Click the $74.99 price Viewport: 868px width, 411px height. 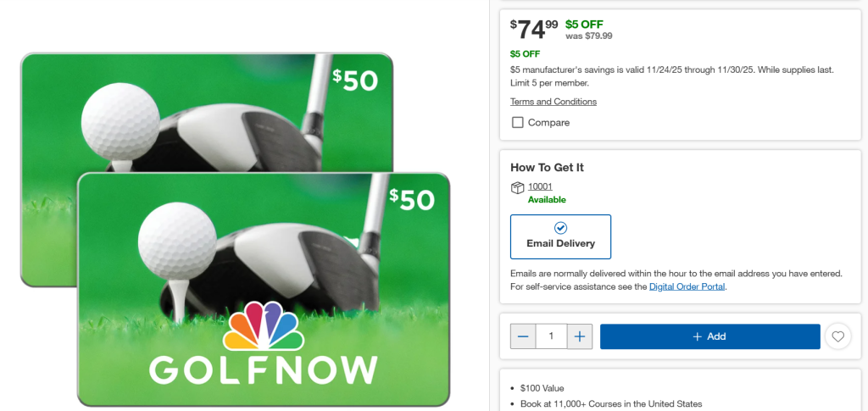tap(534, 31)
